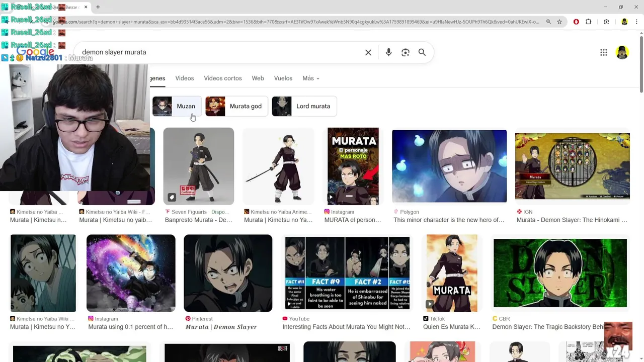The height and width of the screenshot is (362, 644).
Task: Click the red Opera-like extension icon
Action: [576, 22]
